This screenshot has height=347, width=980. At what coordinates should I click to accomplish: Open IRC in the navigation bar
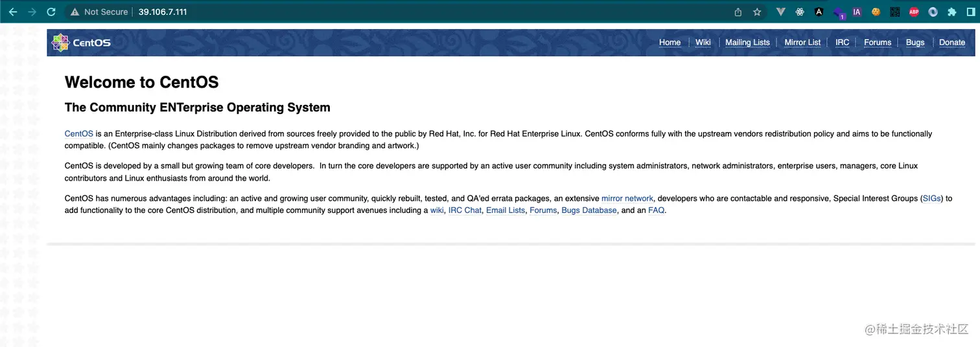click(842, 43)
